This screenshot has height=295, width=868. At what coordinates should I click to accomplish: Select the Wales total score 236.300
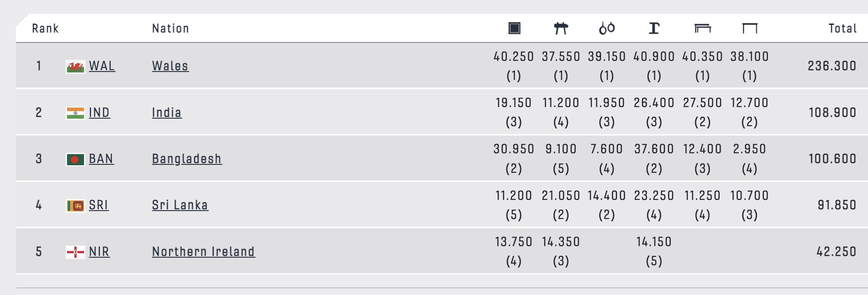tap(832, 66)
